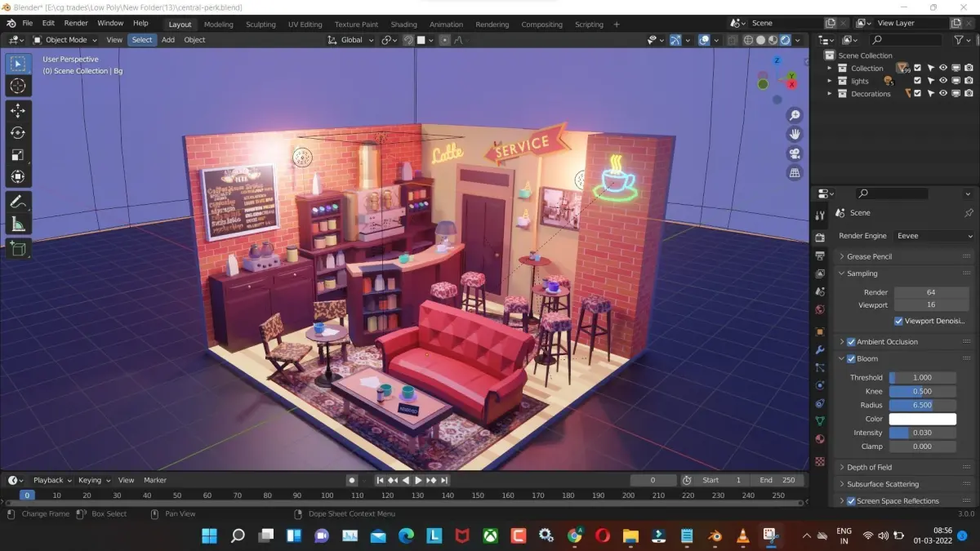The image size is (980, 551).
Task: Activate the Transform tool
Action: (x=17, y=177)
